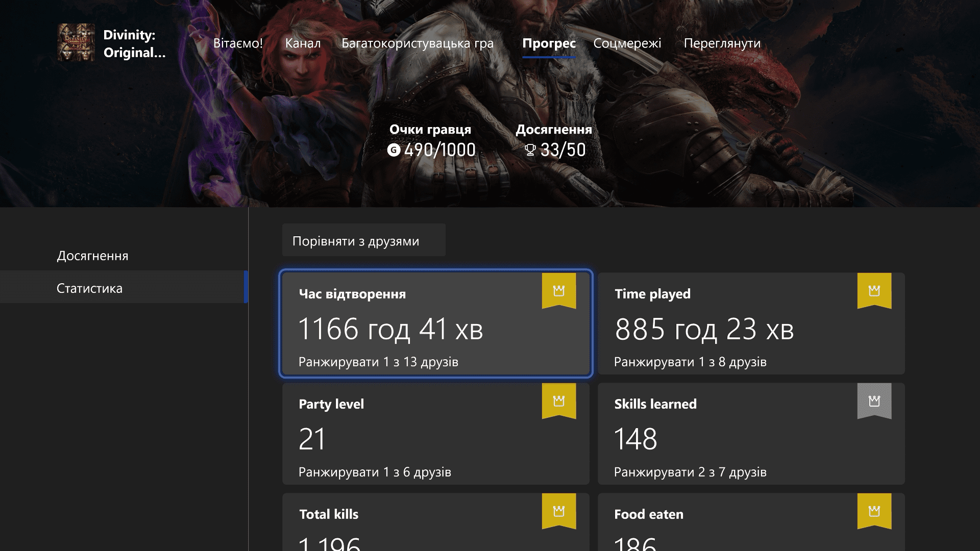Click gold crown badge on Total kills card
The height and width of the screenshot is (551, 980).
559,511
